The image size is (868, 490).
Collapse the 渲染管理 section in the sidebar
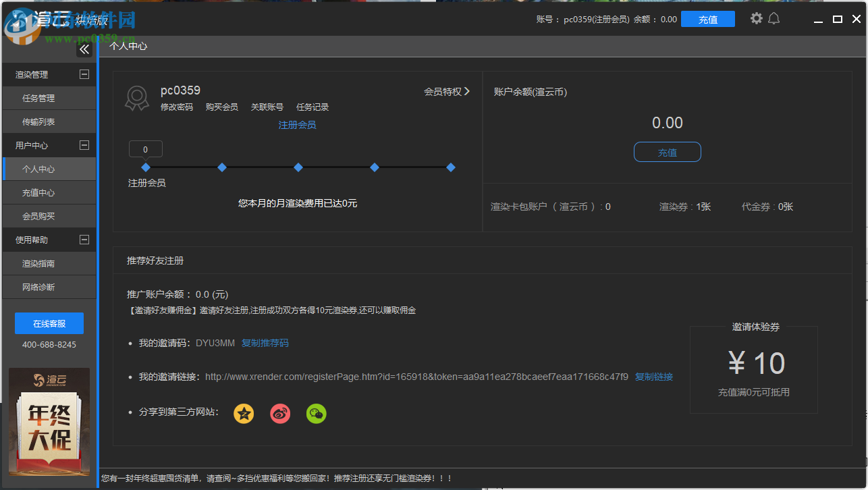pyautogui.click(x=84, y=74)
